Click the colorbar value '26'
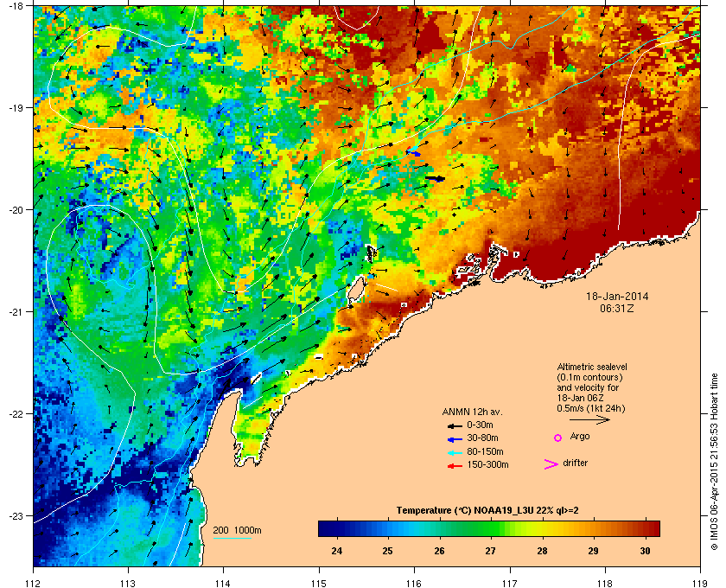Viewport: 726px width, 588px height. (x=439, y=551)
